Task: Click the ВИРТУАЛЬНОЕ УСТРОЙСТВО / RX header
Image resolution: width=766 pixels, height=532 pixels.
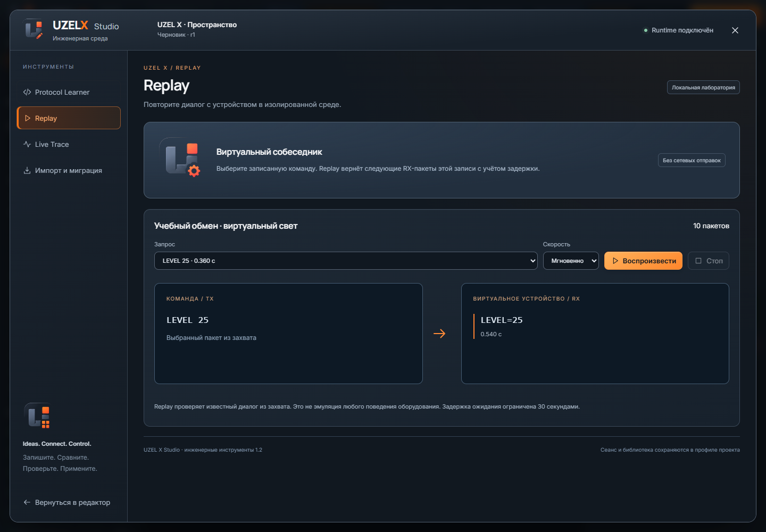Action: pyautogui.click(x=526, y=299)
